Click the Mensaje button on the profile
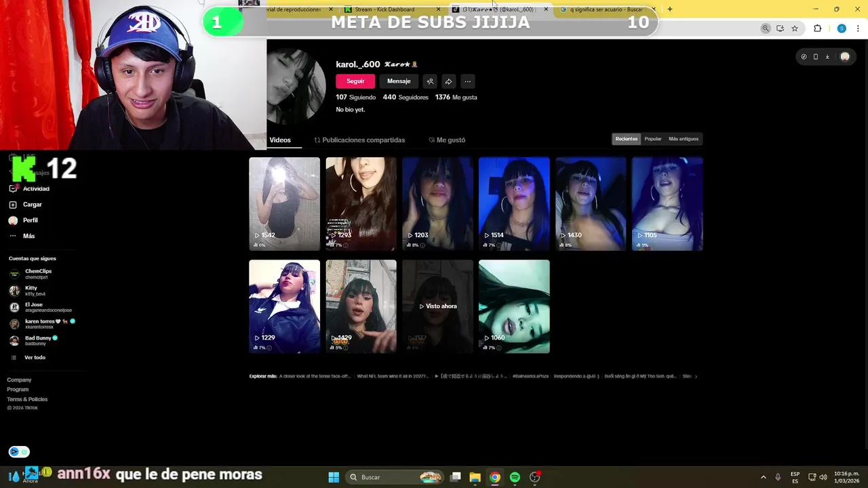The image size is (868, 488). point(399,81)
